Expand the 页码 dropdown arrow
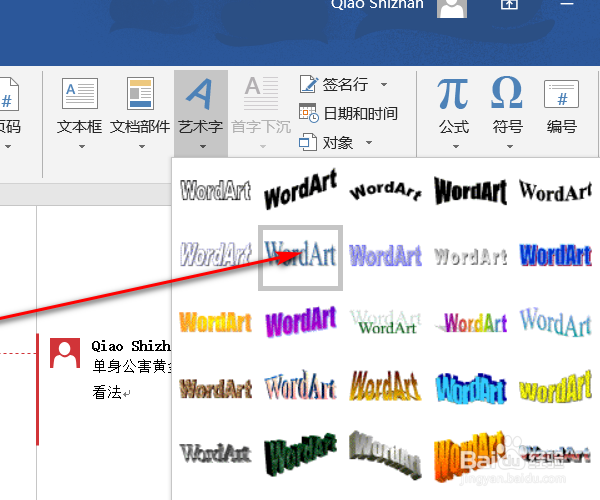The width and height of the screenshot is (600, 500). point(8,147)
